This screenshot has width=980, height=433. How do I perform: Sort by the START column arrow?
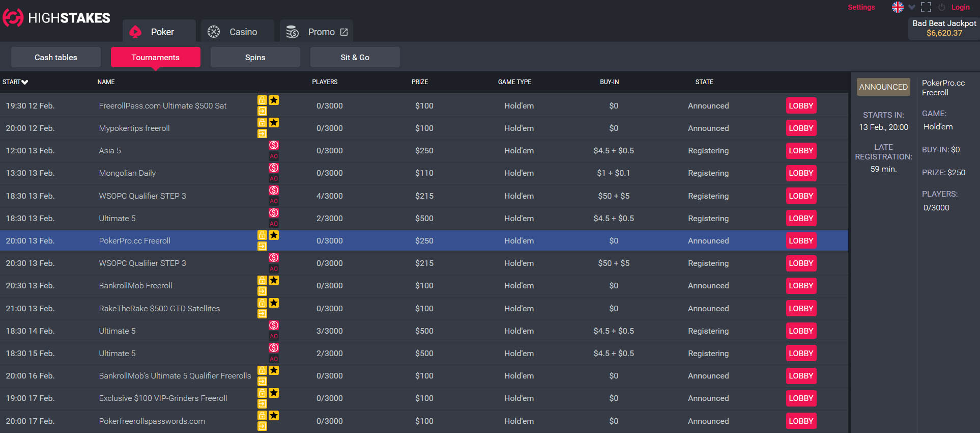pyautogui.click(x=25, y=82)
